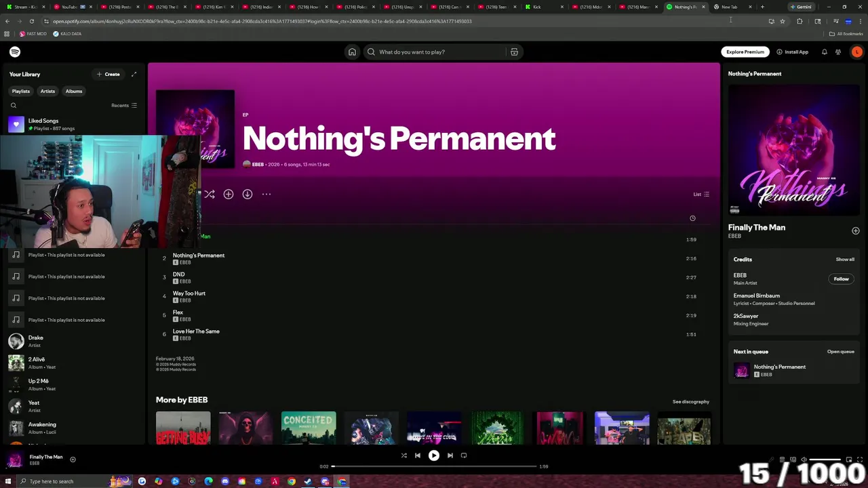Viewport: 868px width, 488px height.
Task: Select track Flex
Action: (434, 315)
